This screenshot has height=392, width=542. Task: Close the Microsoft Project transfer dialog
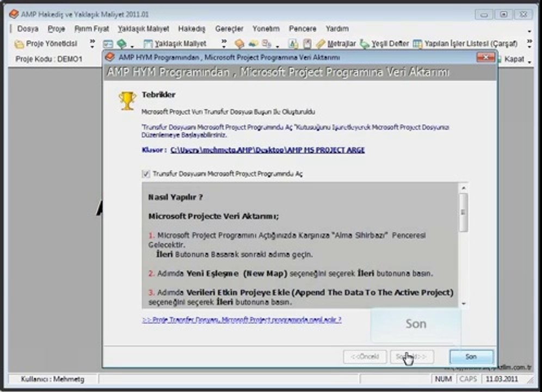(x=485, y=57)
